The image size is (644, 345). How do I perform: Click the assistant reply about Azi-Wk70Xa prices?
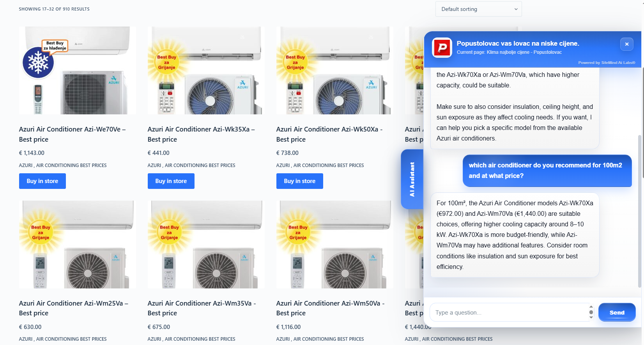click(515, 235)
